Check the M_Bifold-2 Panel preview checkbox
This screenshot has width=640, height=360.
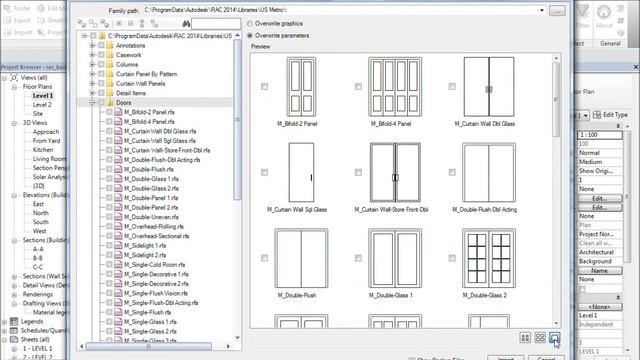[x=264, y=87]
